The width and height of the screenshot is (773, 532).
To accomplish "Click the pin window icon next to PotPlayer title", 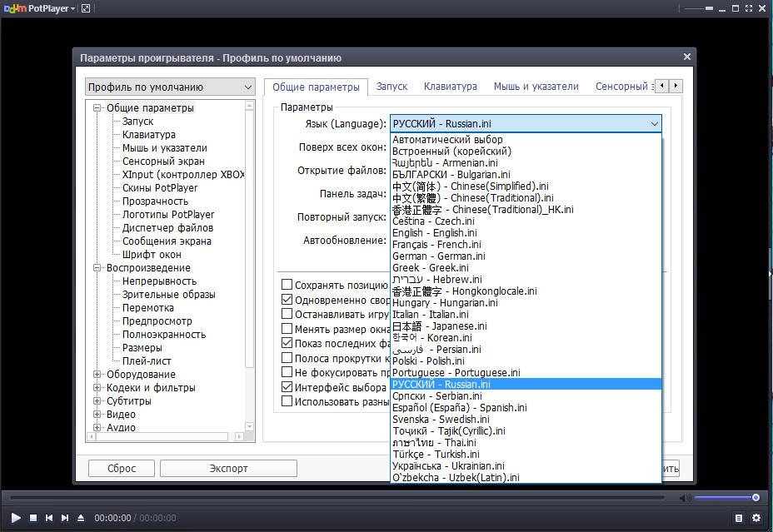I will [86, 8].
